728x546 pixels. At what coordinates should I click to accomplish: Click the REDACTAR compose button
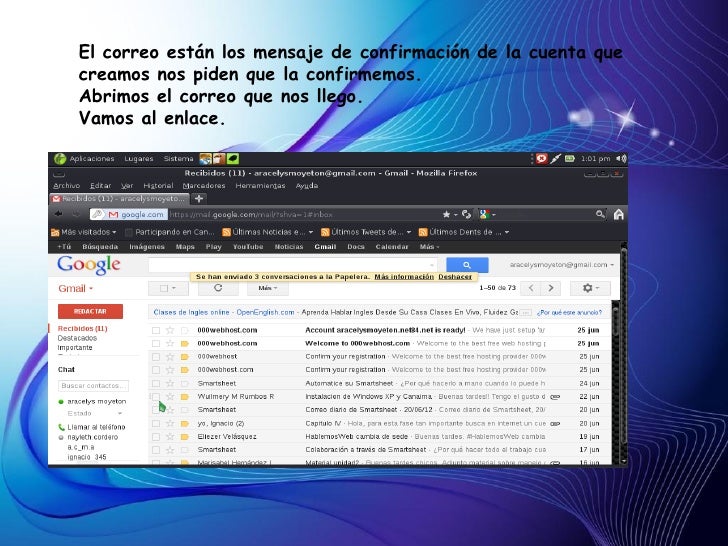[x=91, y=312]
